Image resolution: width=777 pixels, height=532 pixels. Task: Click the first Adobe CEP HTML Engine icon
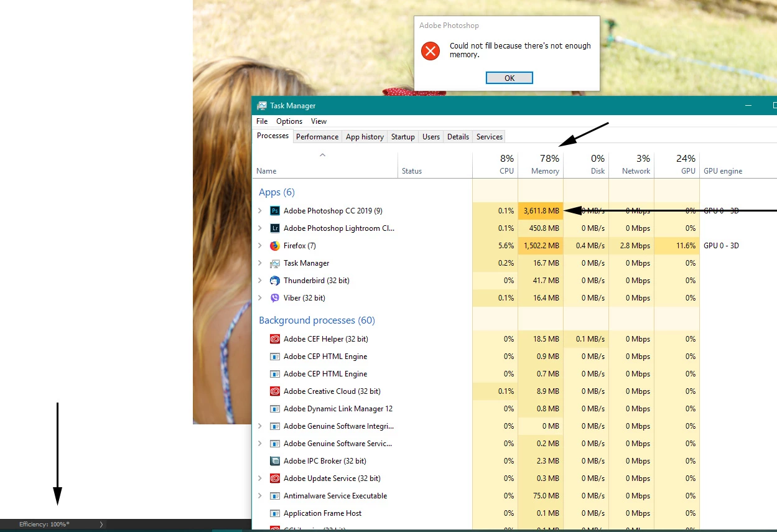[275, 357]
